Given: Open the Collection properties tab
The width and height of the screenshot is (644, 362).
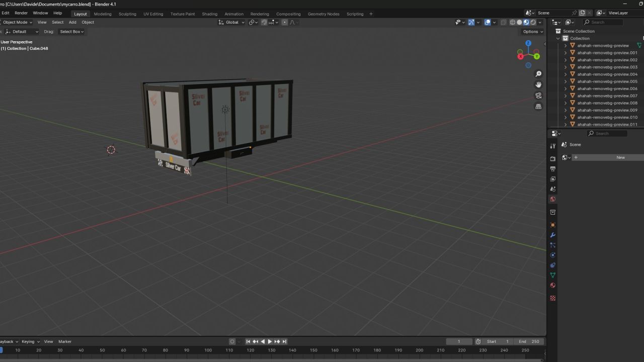Looking at the screenshot, I should (553, 212).
